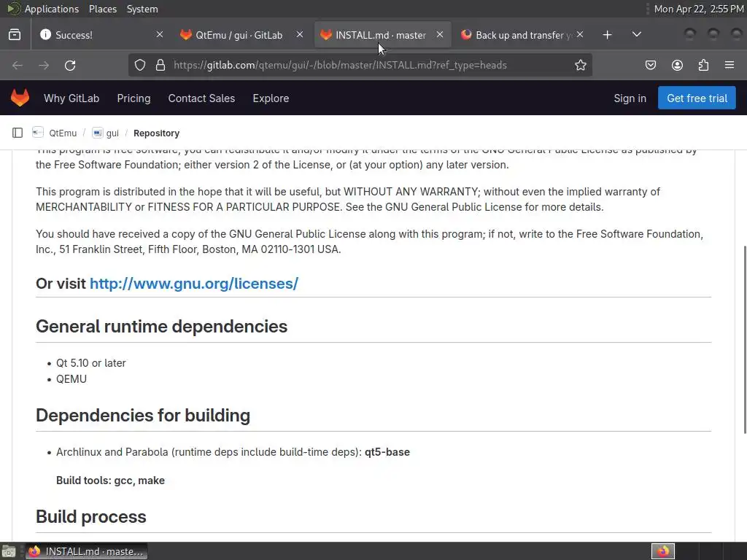Reload the current page
This screenshot has height=560, width=747.
[70, 65]
